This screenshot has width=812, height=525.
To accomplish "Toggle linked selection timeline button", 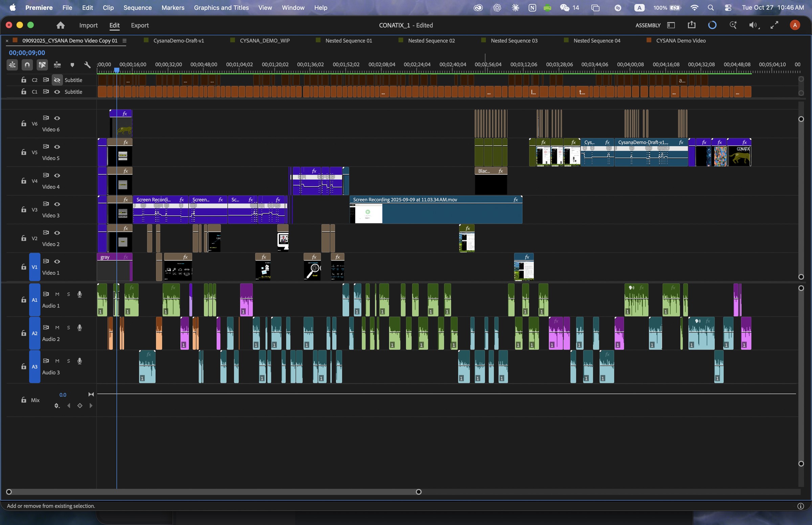I will (x=42, y=64).
